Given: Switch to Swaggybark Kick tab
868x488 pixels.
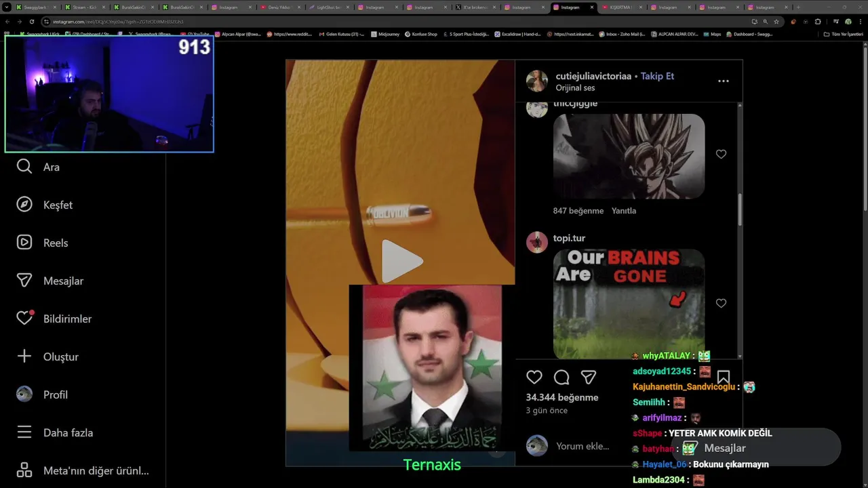Looking at the screenshot, I should pos(37,7).
